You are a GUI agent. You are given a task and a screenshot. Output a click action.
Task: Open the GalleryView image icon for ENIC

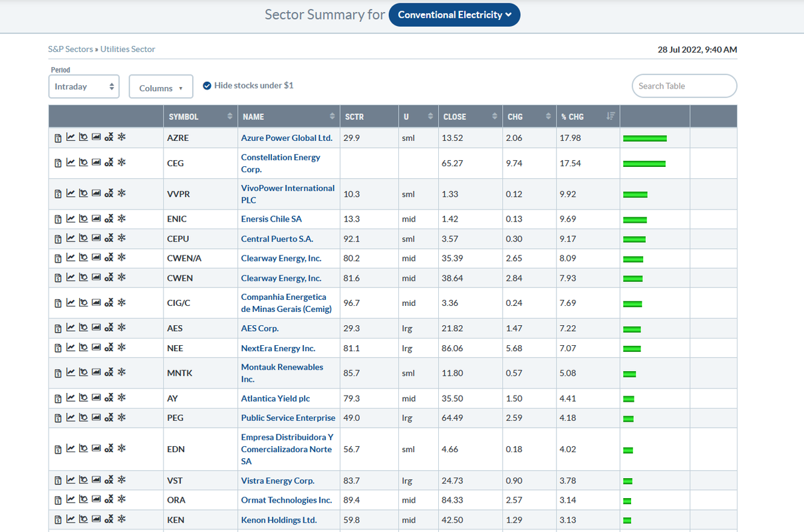pyautogui.click(x=96, y=218)
